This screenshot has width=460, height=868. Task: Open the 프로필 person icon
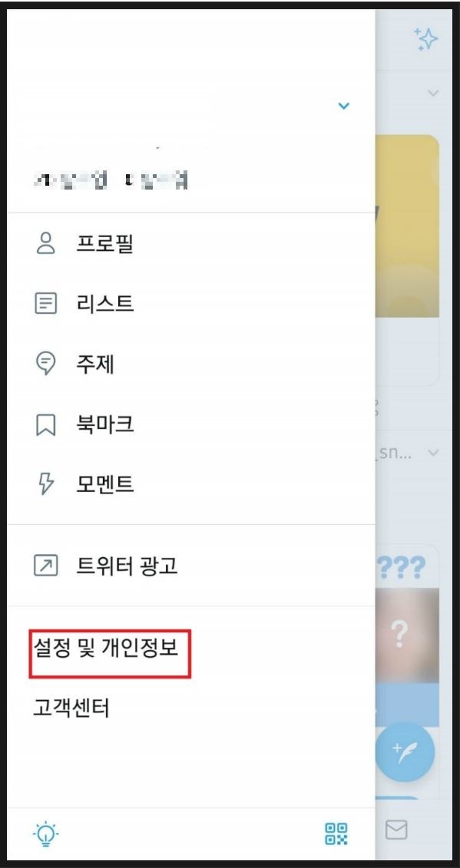coord(45,243)
